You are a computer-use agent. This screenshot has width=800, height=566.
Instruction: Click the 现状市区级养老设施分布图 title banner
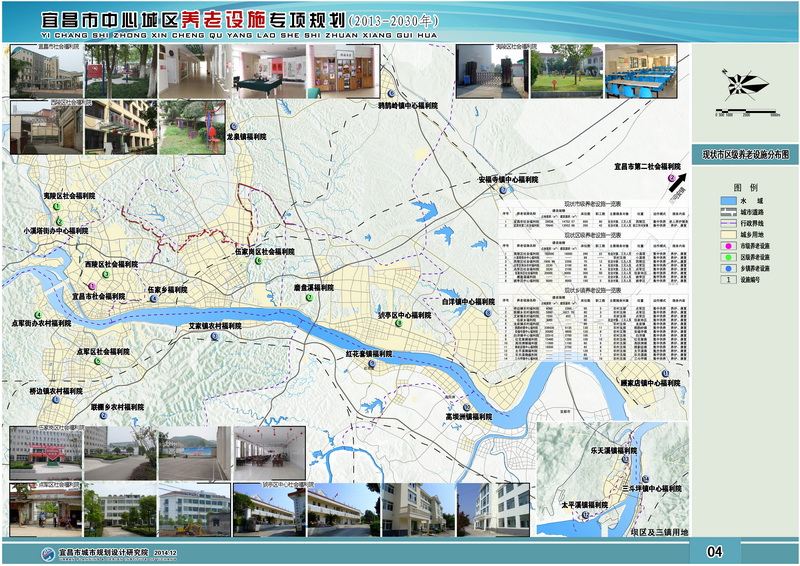pos(745,155)
